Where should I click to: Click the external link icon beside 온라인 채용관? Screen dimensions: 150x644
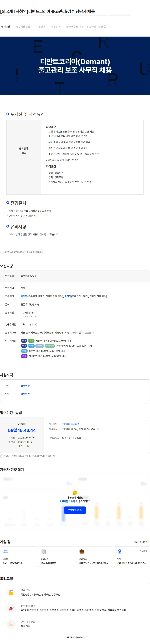105,26
